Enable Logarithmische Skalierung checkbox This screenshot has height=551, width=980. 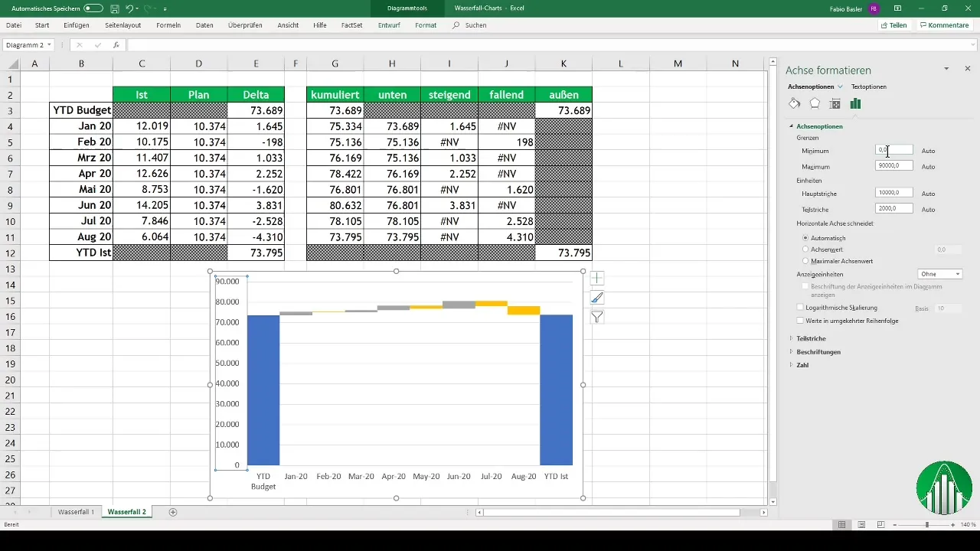801,307
